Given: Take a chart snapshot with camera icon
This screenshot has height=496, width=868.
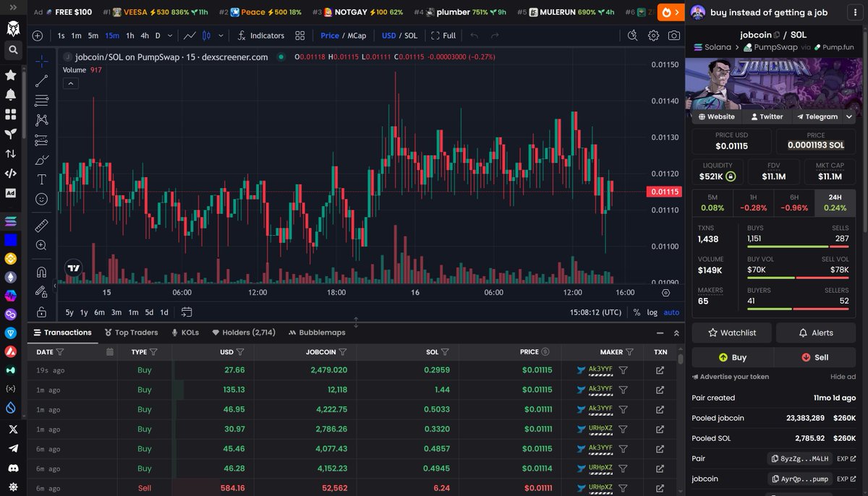Looking at the screenshot, I should (674, 35).
